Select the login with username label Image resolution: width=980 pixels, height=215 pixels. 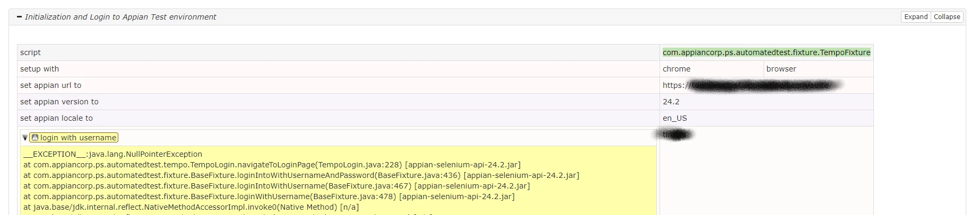(x=78, y=138)
